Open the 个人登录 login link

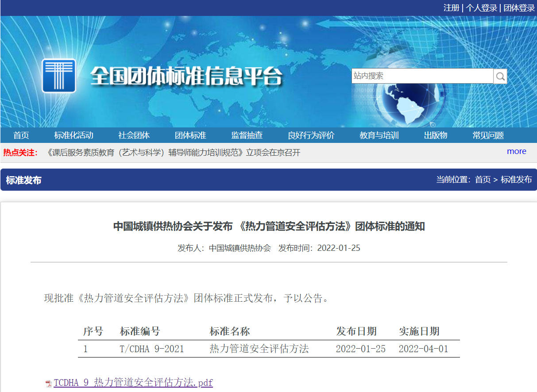[x=481, y=8]
